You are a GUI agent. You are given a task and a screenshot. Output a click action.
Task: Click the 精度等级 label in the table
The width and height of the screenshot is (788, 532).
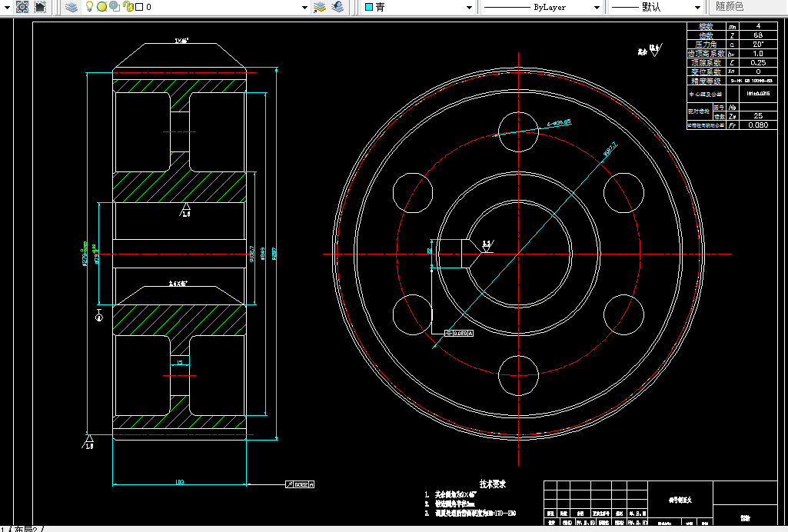(x=706, y=81)
